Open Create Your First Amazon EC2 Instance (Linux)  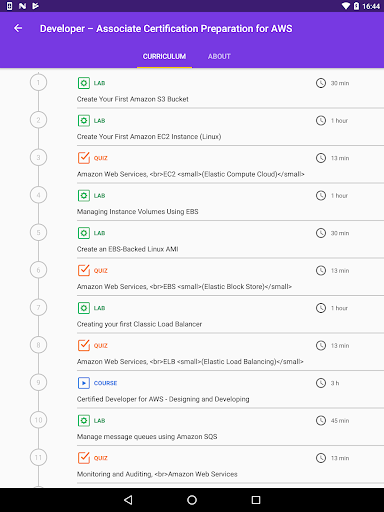click(x=230, y=127)
